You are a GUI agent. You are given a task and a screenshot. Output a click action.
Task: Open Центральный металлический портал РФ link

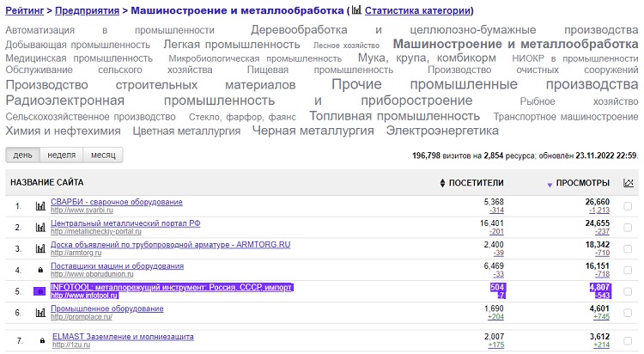click(x=125, y=223)
